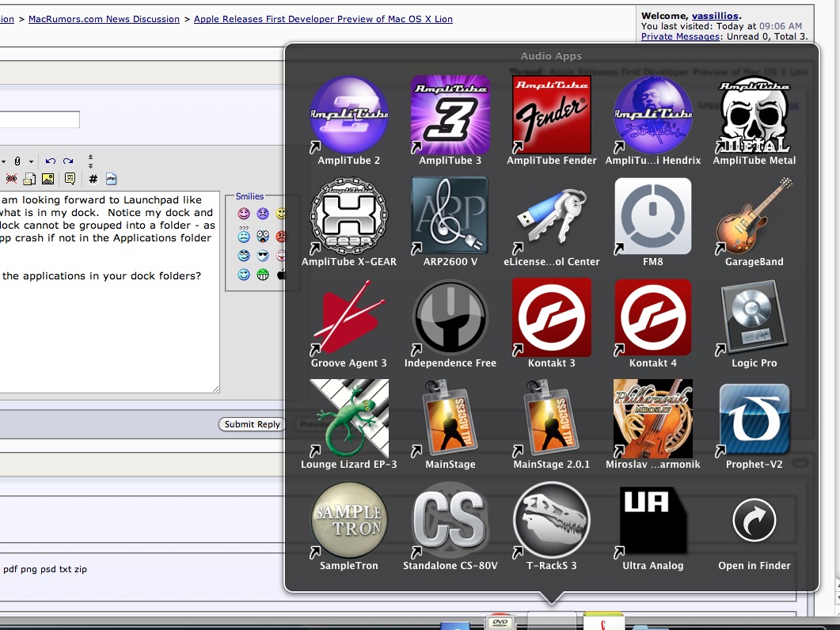Viewport: 840px width, 630px height.
Task: Open vassillios profile link
Action: point(715,16)
